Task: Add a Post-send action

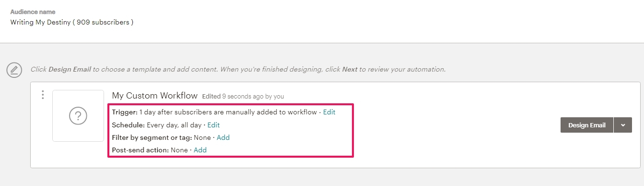Action: coord(200,149)
